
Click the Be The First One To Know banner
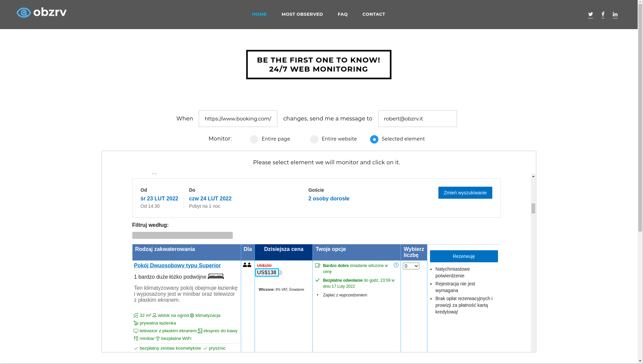(x=319, y=65)
